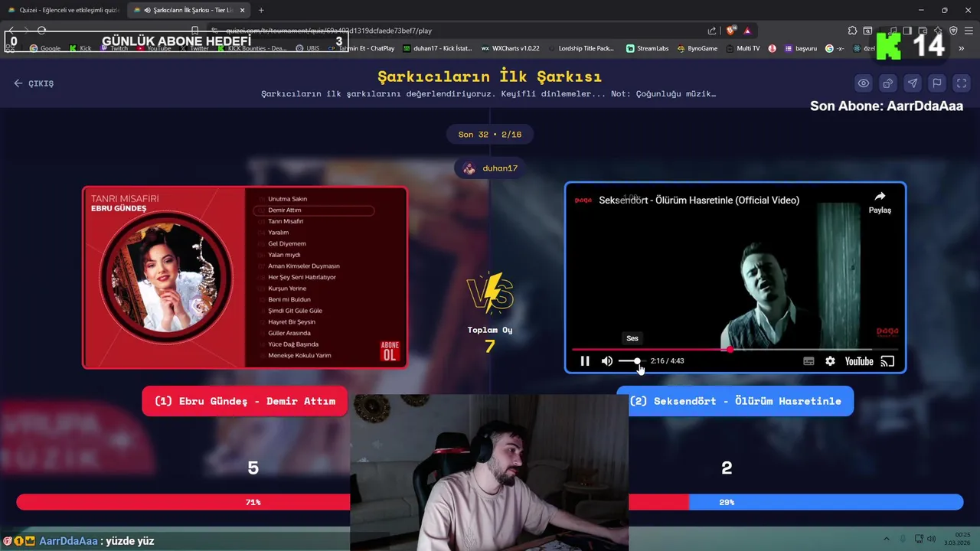
Task: Click 'Demir Attım' in the track list
Action: [x=285, y=210]
